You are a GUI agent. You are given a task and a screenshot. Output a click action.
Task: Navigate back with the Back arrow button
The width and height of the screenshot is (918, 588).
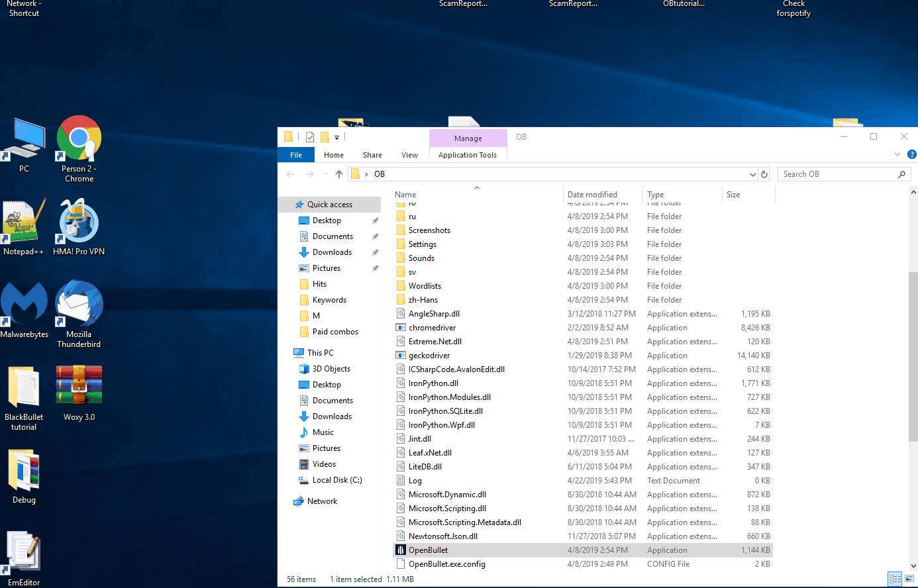pyautogui.click(x=290, y=174)
